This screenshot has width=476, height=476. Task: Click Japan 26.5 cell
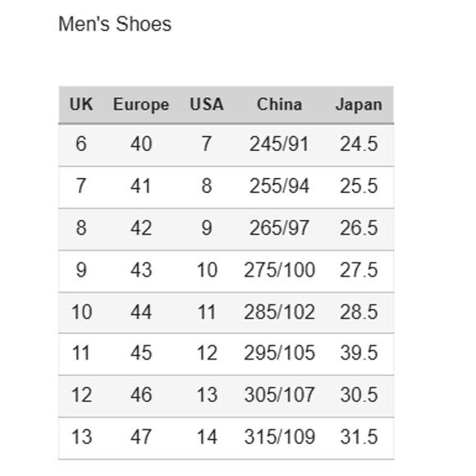[x=359, y=228]
